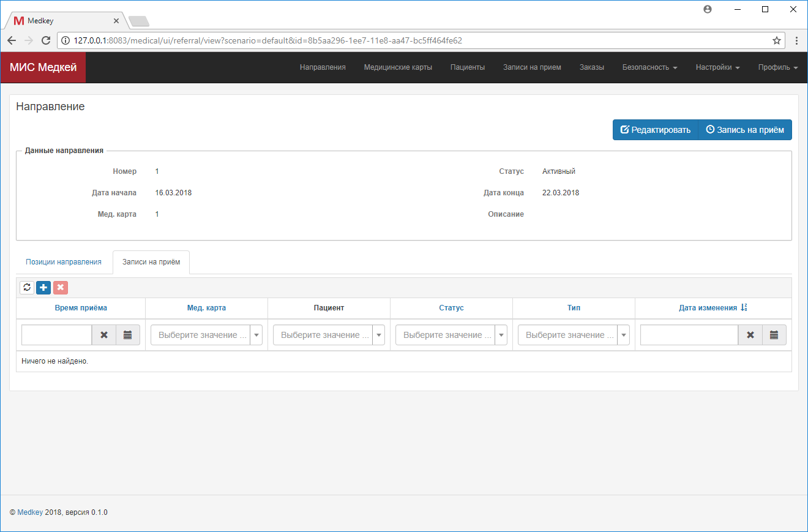Add a new appointment with the plus icon
Screen dimensions: 808x532
coord(43,287)
